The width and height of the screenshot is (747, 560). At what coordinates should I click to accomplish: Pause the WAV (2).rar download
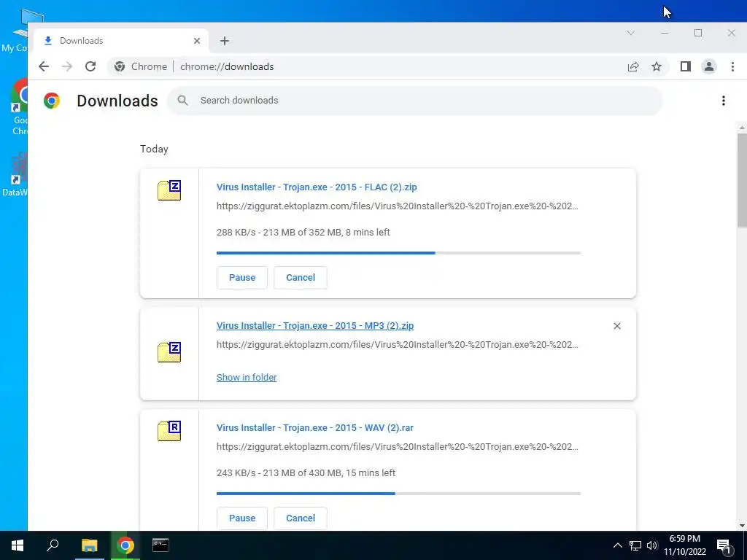coord(242,518)
